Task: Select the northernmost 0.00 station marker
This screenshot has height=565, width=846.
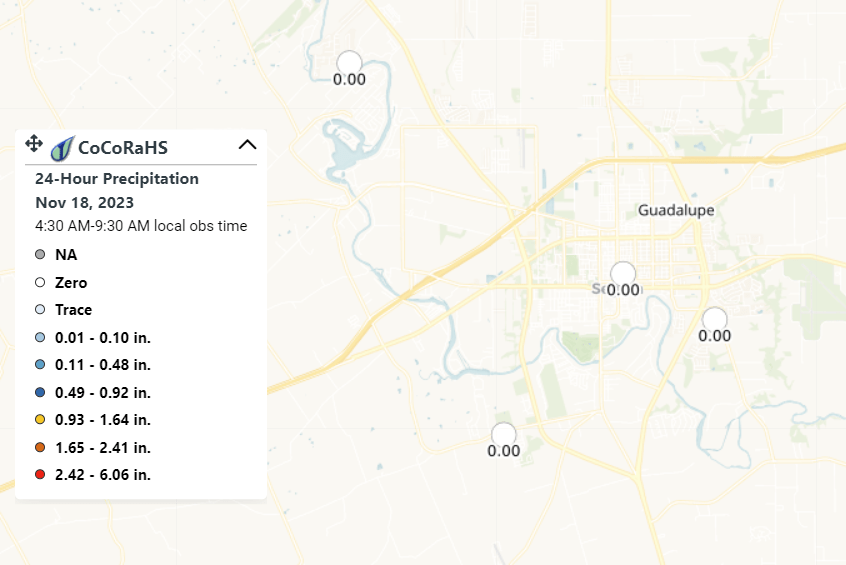Action: click(x=349, y=62)
